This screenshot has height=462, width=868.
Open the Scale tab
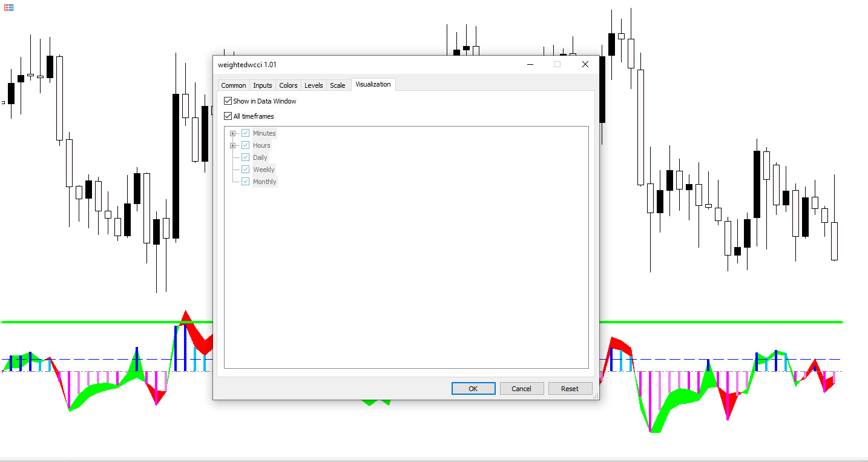(x=338, y=85)
